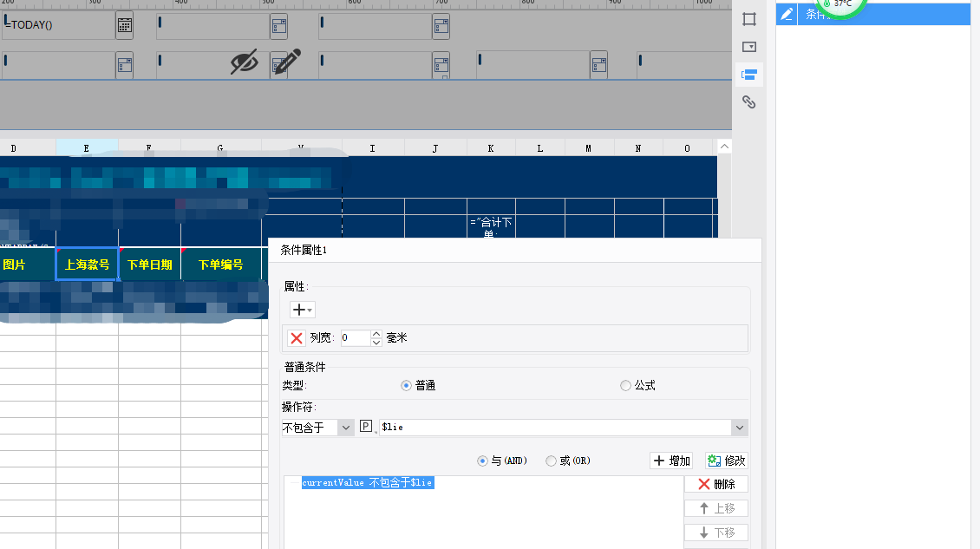Click the 上移 button
Screen dimensions: 980x549
click(x=716, y=508)
